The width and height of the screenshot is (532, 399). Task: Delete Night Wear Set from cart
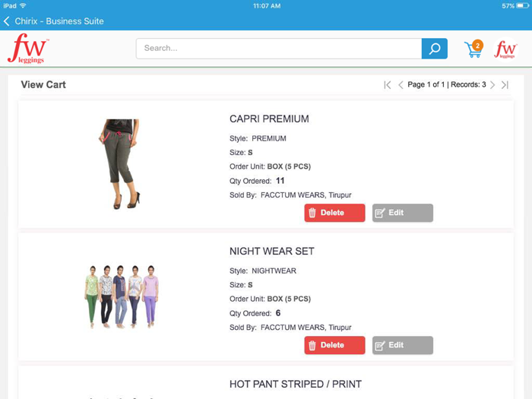pyautogui.click(x=334, y=345)
